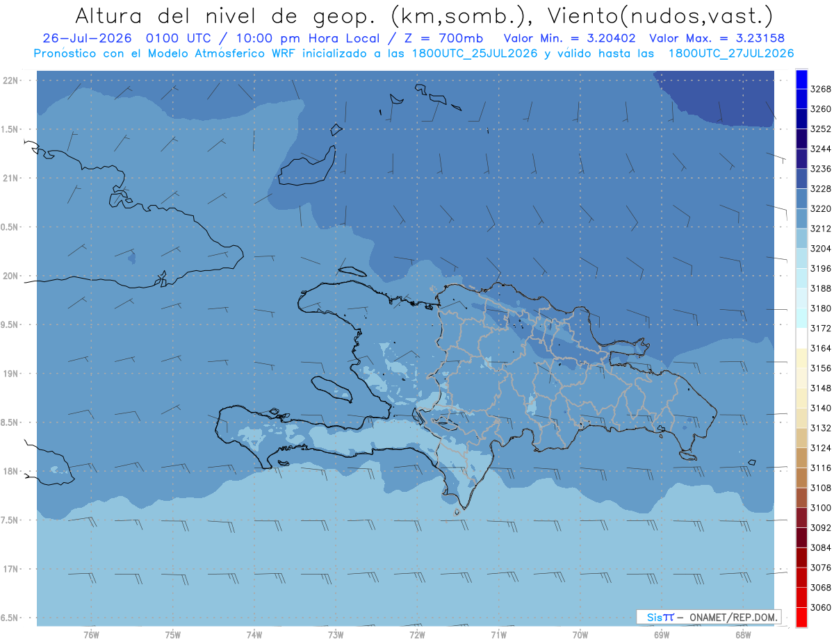Click the legend swatch between 3188 and 3196
This screenshot has height=644, width=834.
[x=801, y=278]
